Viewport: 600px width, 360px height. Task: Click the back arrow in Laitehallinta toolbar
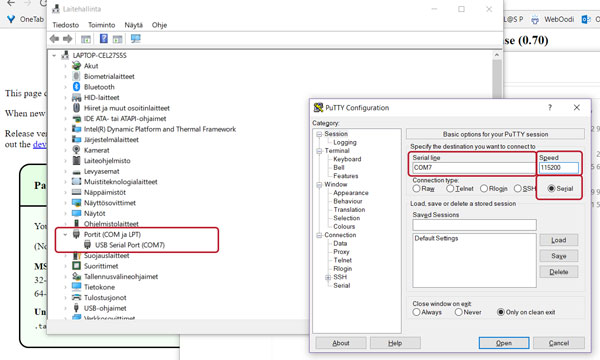point(54,39)
